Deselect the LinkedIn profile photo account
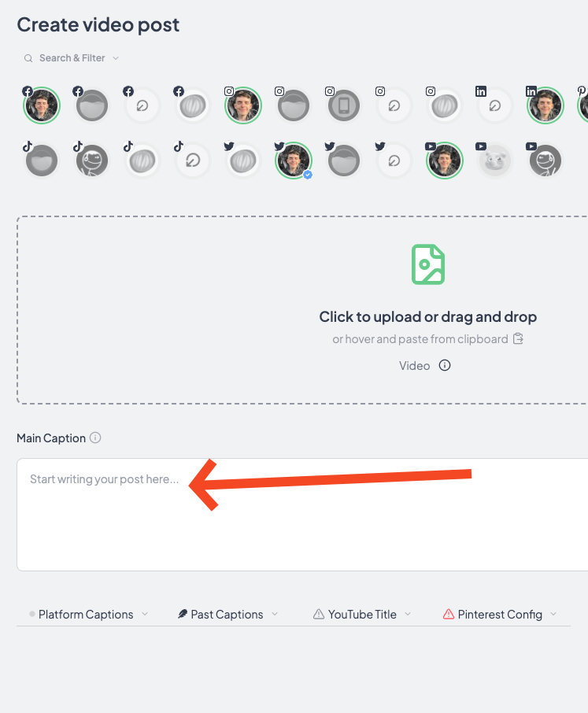This screenshot has width=588, height=713. pos(545,105)
